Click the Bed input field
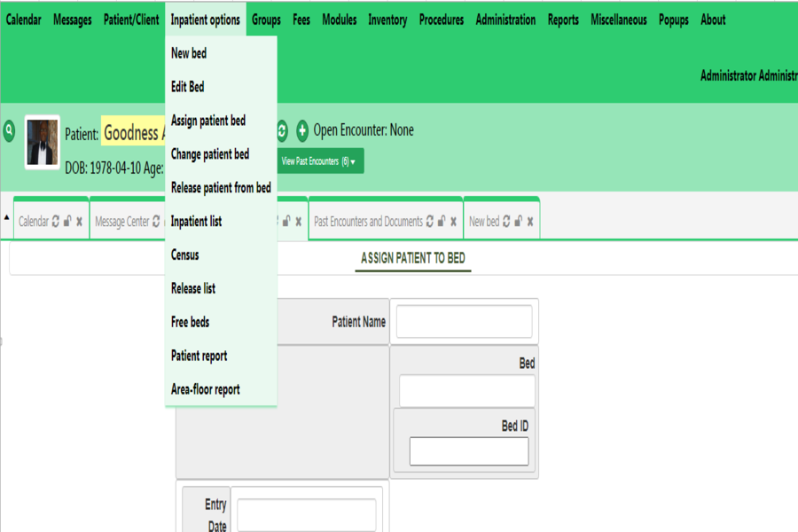The width and height of the screenshot is (798, 532). tap(467, 391)
